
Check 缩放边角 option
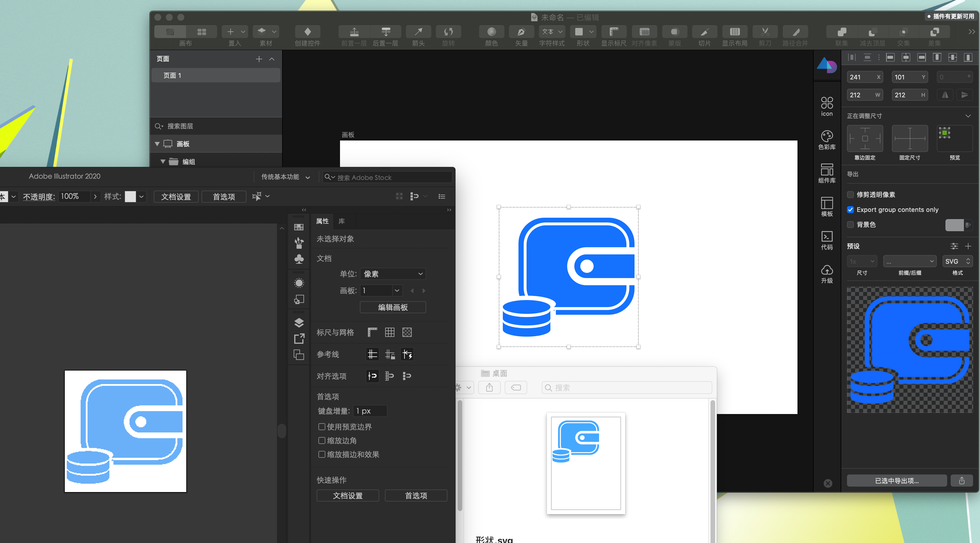(322, 440)
